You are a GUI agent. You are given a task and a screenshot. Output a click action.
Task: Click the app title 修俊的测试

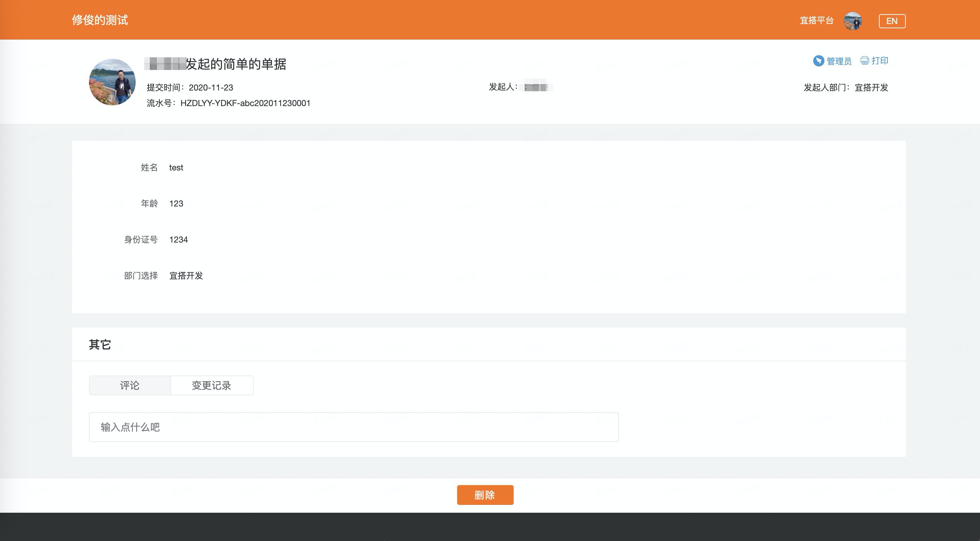(100, 20)
